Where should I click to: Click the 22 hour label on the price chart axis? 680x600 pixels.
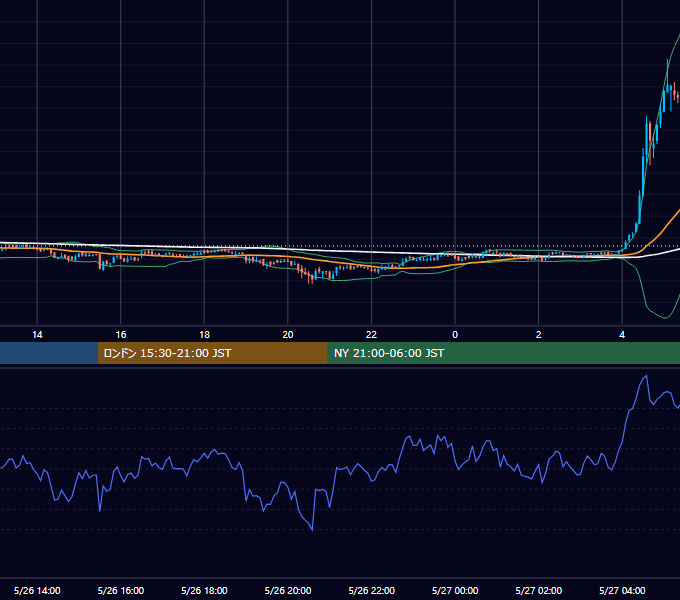pyautogui.click(x=371, y=335)
